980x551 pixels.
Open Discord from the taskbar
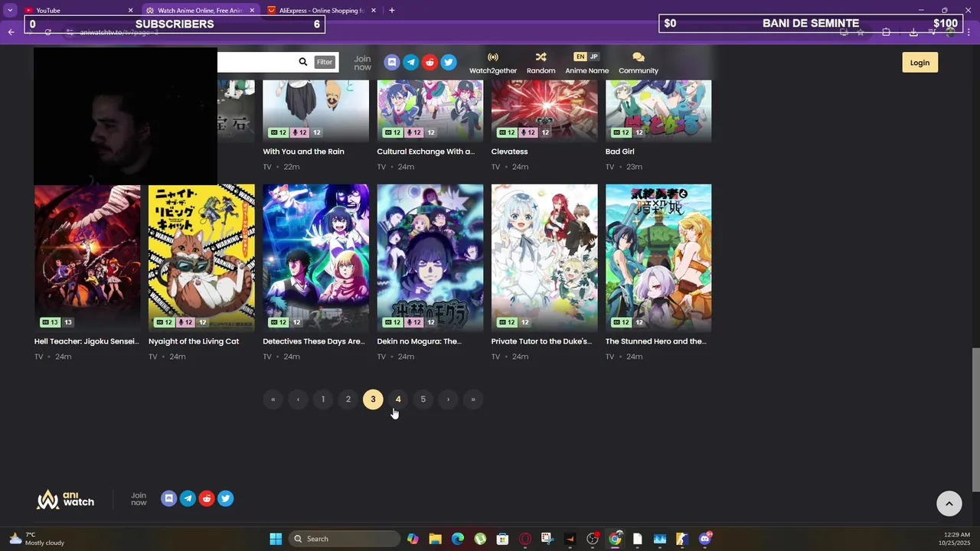tap(705, 539)
